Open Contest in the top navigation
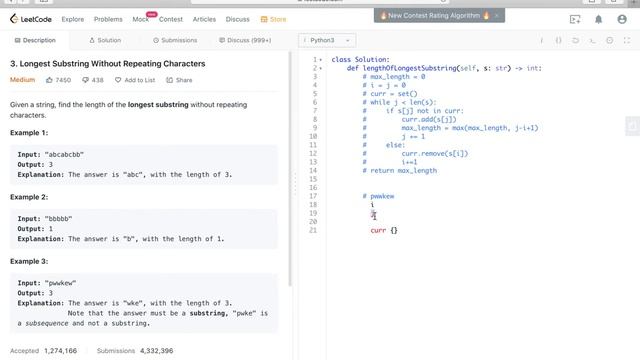This screenshot has width=640, height=360. pyautogui.click(x=171, y=19)
